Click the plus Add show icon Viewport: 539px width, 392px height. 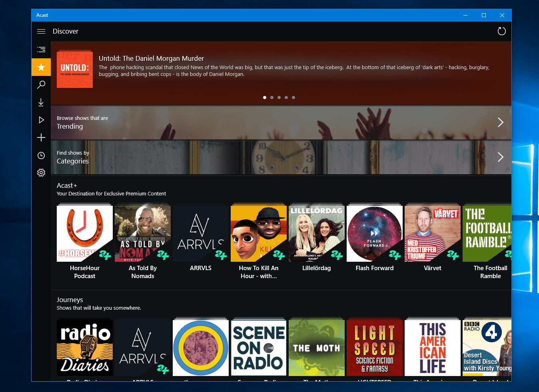point(41,137)
